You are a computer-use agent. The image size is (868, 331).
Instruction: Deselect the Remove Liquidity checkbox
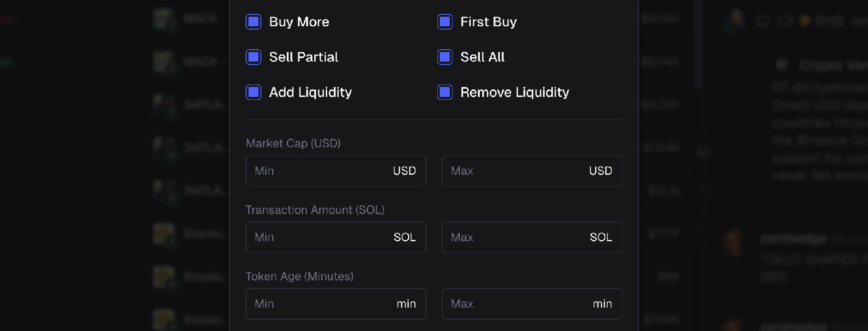[445, 92]
